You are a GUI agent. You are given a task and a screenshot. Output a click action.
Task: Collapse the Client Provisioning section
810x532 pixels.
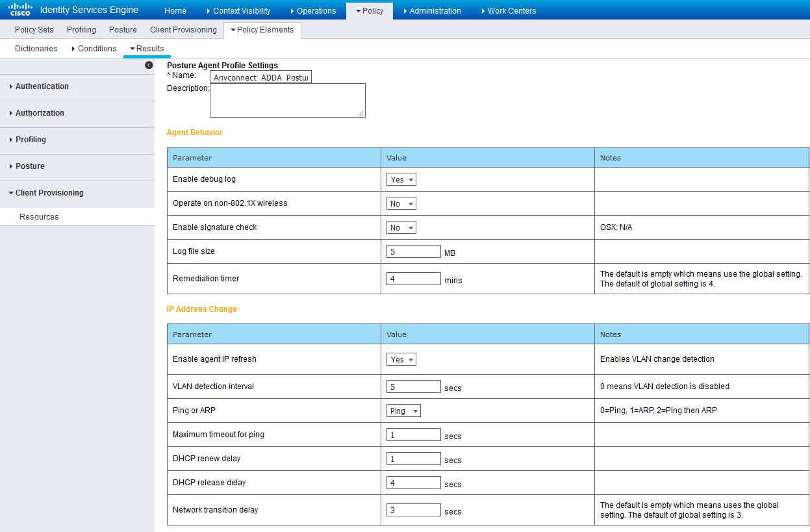[49, 193]
